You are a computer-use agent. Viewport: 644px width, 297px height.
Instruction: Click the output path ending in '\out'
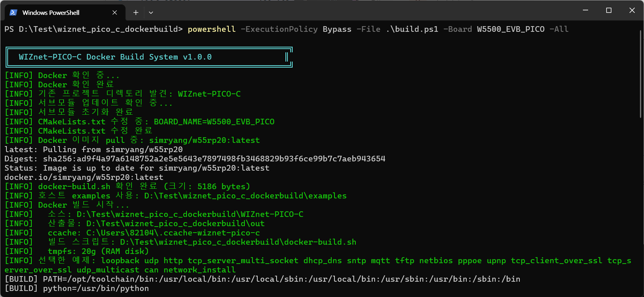pos(175,224)
